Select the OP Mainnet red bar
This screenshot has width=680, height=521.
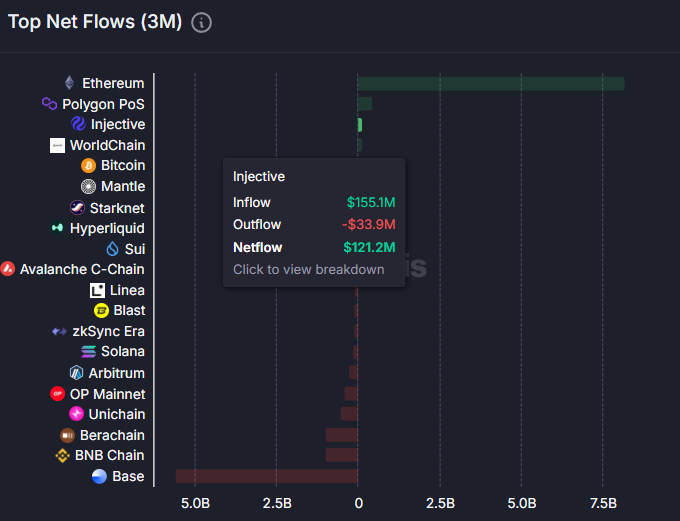pos(351,394)
